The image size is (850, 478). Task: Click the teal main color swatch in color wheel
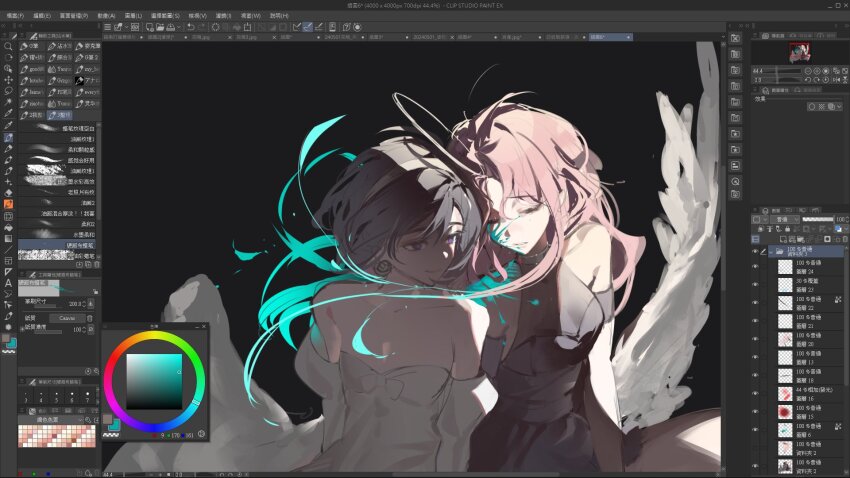coord(114,425)
